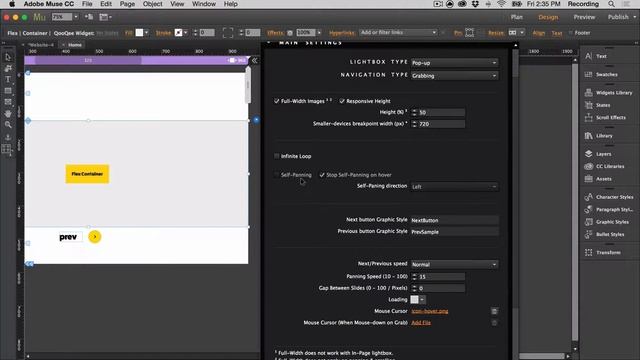The image size is (640, 360).
Task: Toggle Responsive Height checkbox
Action: (x=342, y=101)
